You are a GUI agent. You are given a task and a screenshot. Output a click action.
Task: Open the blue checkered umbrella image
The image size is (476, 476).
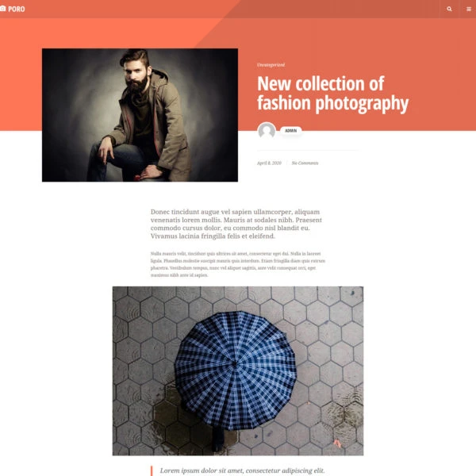coord(238,370)
